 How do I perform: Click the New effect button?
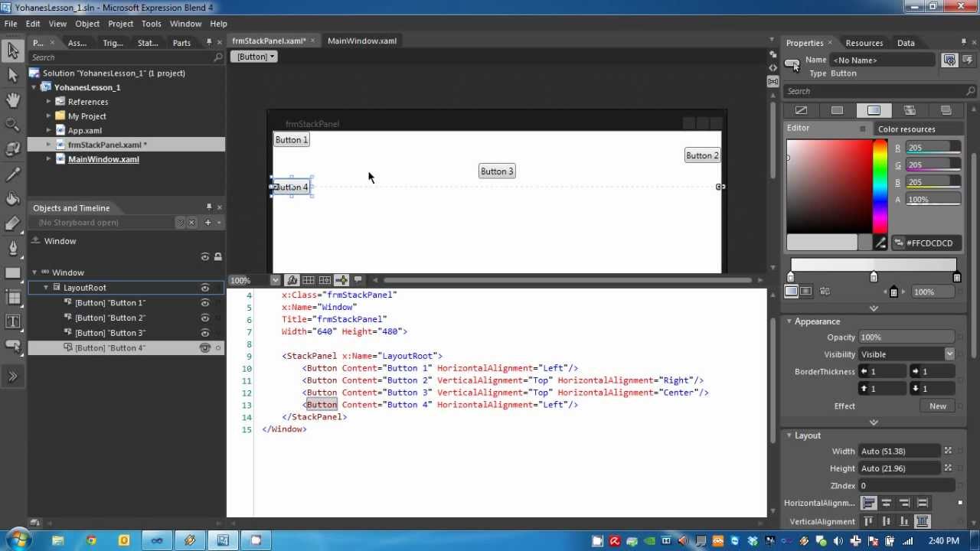pyautogui.click(x=938, y=406)
